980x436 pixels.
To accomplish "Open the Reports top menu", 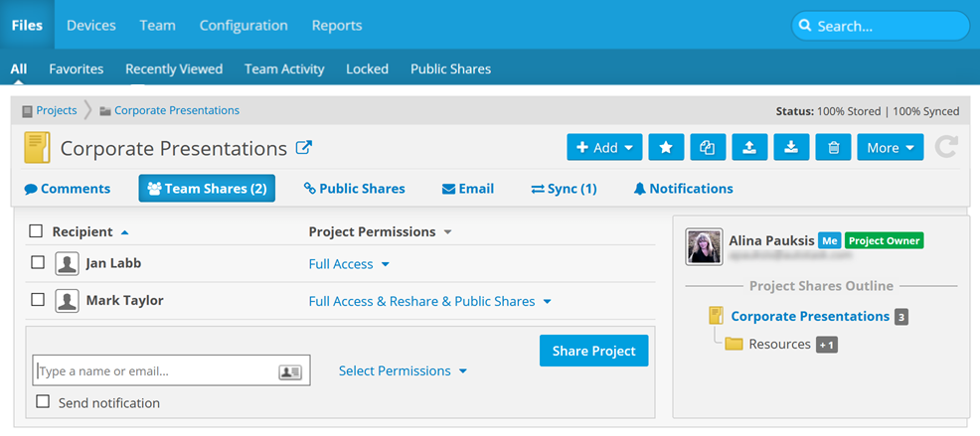I will pos(337,25).
